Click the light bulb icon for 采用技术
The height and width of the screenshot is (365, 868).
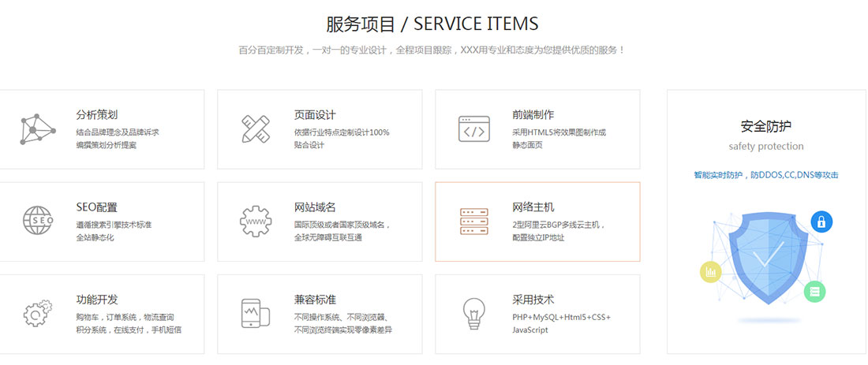(x=473, y=314)
